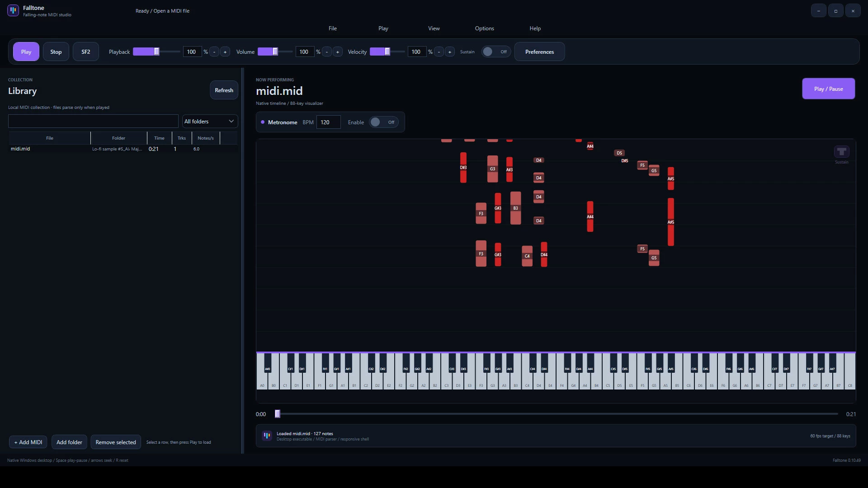Increase Velocity with plus button
Screen dimensions: 868x488
point(450,52)
